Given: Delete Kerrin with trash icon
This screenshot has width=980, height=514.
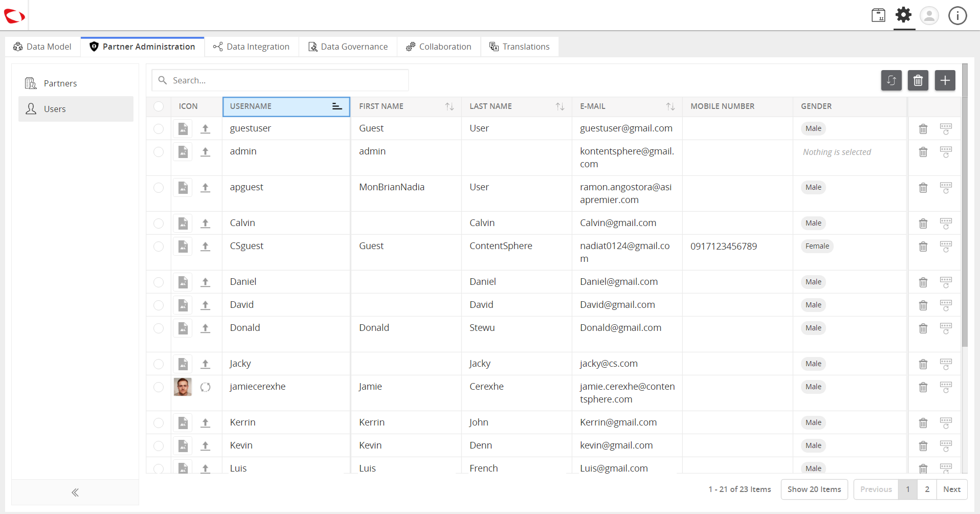Looking at the screenshot, I should click(923, 423).
